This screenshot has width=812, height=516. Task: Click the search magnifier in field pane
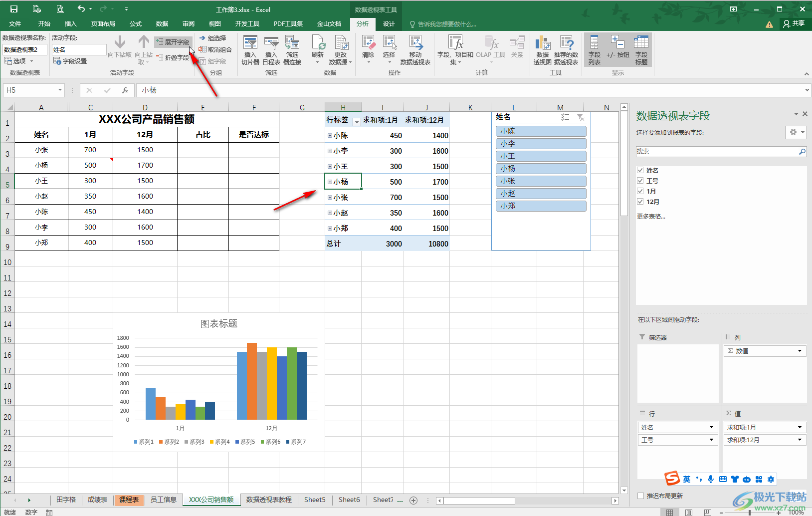tap(802, 151)
